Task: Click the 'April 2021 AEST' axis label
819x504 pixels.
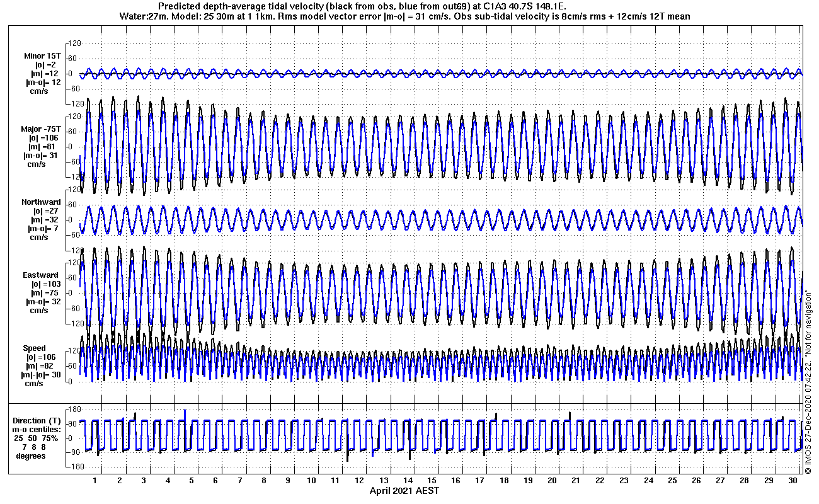Action: coord(404,491)
